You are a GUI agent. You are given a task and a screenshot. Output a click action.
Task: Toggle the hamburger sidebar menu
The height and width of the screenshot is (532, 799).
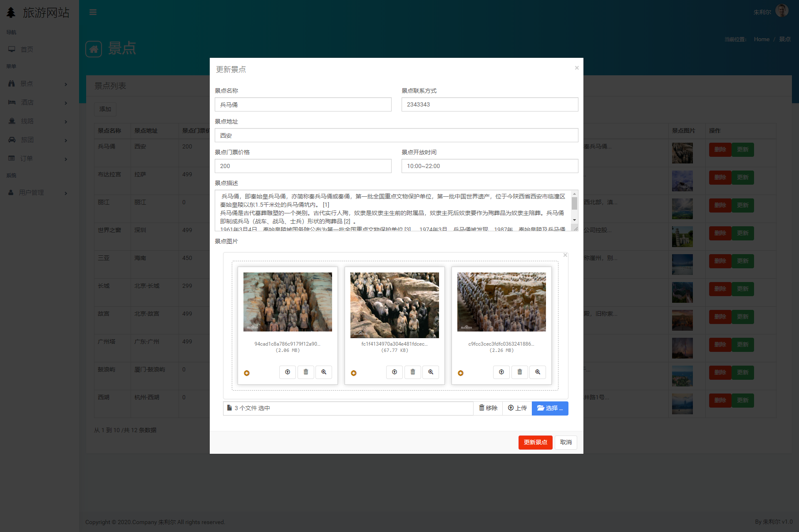(x=93, y=12)
